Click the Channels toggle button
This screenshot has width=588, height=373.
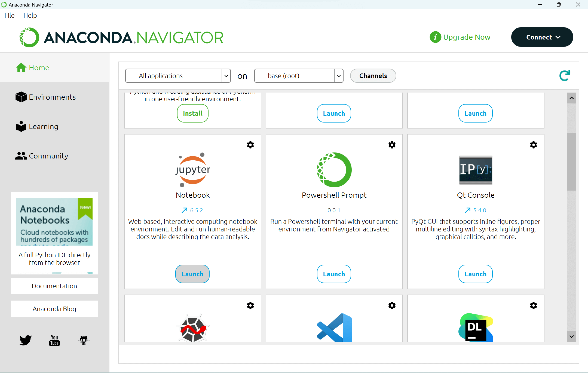373,75
